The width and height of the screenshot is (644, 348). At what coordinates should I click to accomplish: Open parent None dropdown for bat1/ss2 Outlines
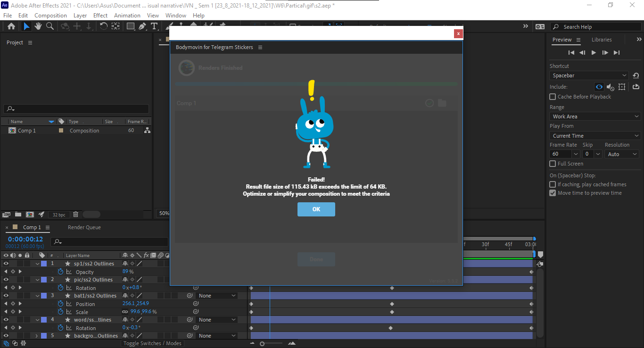pos(217,296)
